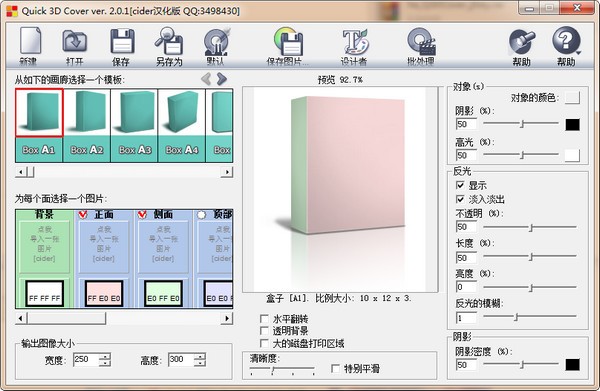Image resolution: width=600 pixels, height=391 pixels.
Task: Enable 特别平滑 checkbox
Action: 335,368
